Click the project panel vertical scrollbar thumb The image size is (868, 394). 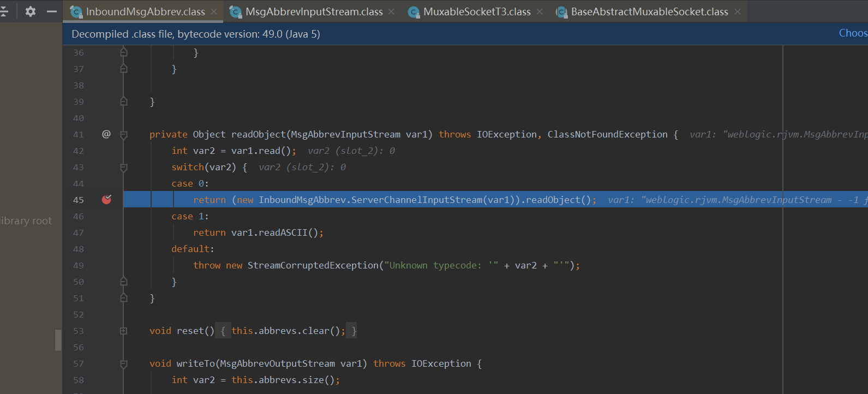tap(58, 339)
